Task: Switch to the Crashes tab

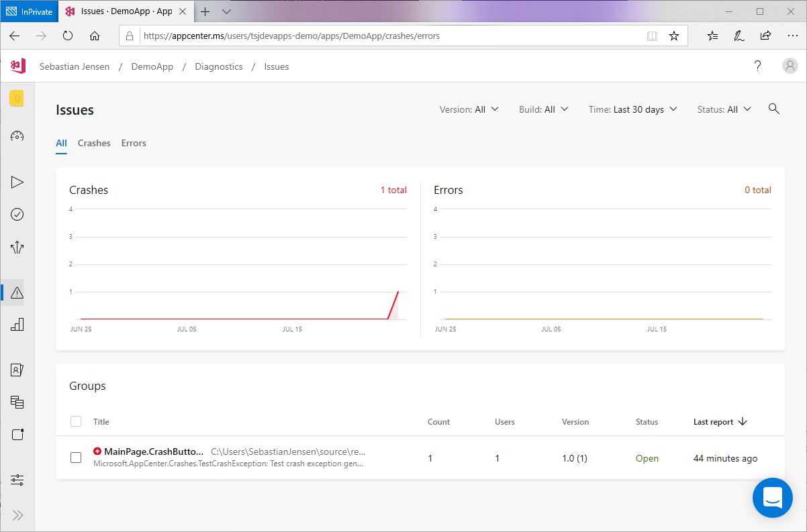Action: [94, 143]
